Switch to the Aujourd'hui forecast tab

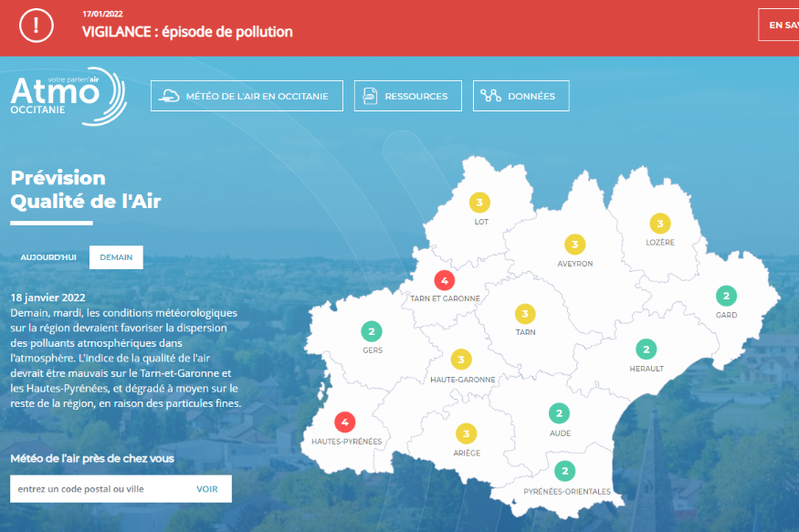[x=49, y=257]
